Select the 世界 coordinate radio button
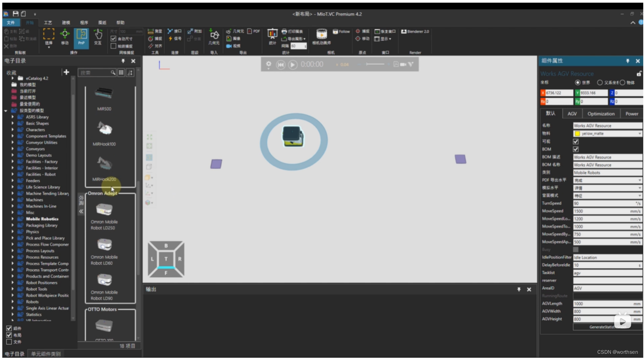Image resolution: width=644 pixels, height=358 pixels. (x=578, y=82)
